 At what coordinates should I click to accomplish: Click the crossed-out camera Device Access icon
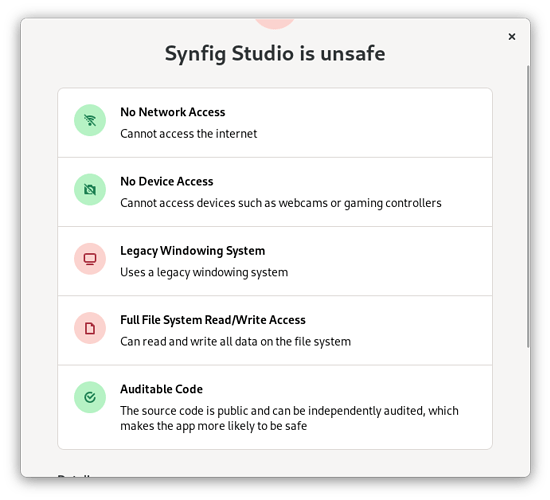(90, 189)
